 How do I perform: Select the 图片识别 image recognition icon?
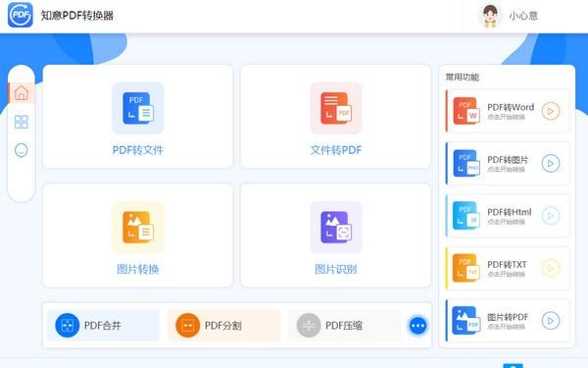pos(335,228)
